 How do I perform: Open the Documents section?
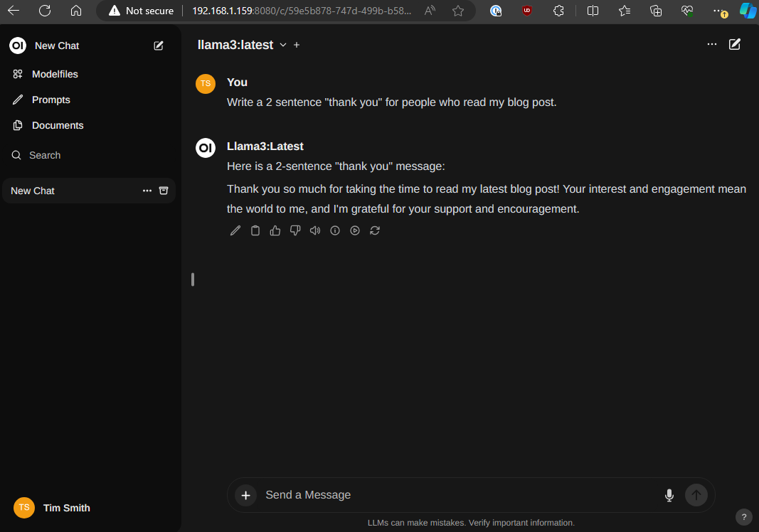pos(58,125)
